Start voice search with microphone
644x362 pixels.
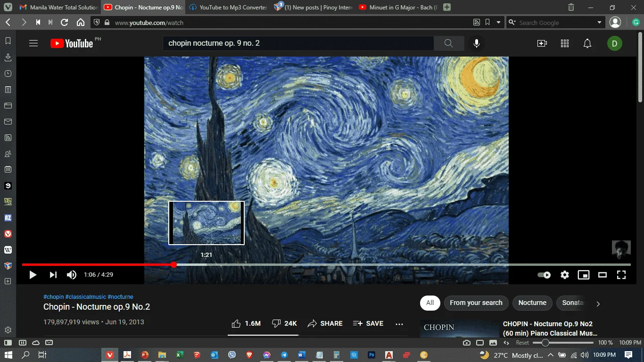coord(477,43)
